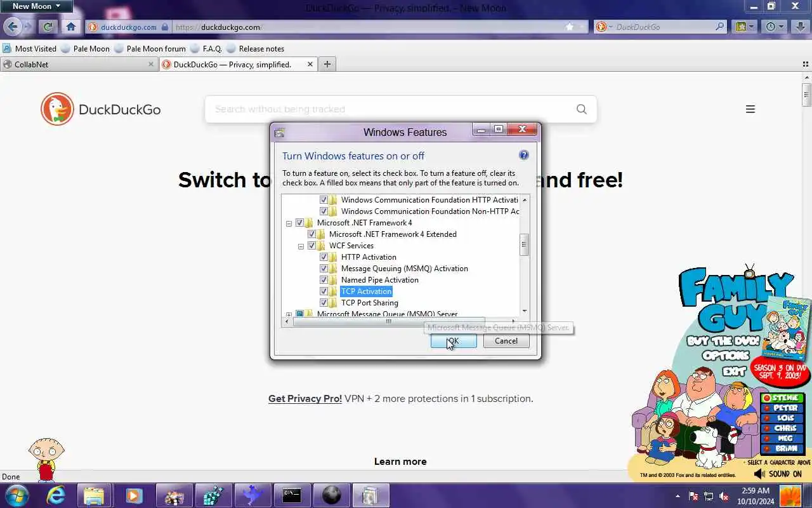Switch to the dark moon browser taskbar icon
Screen dimensions: 812x508
click(331, 495)
